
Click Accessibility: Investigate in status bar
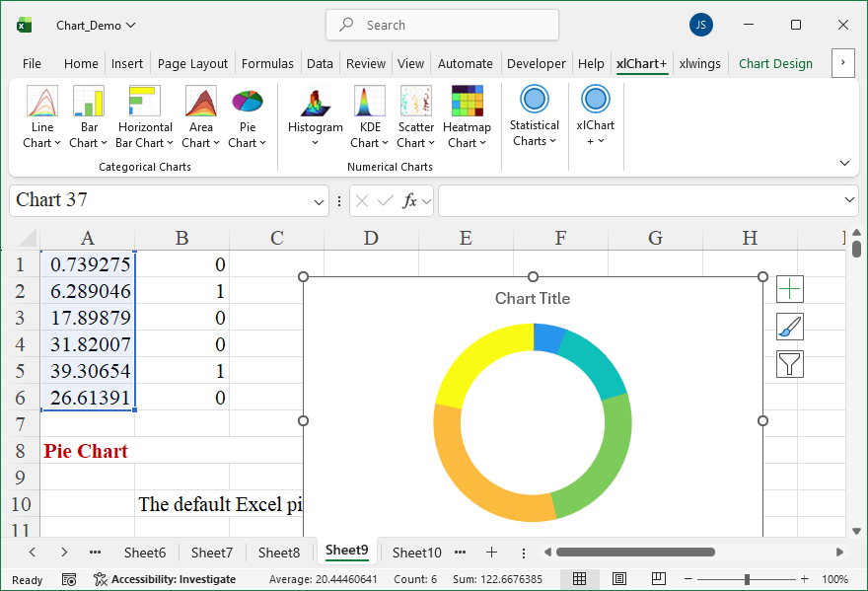pyautogui.click(x=165, y=579)
